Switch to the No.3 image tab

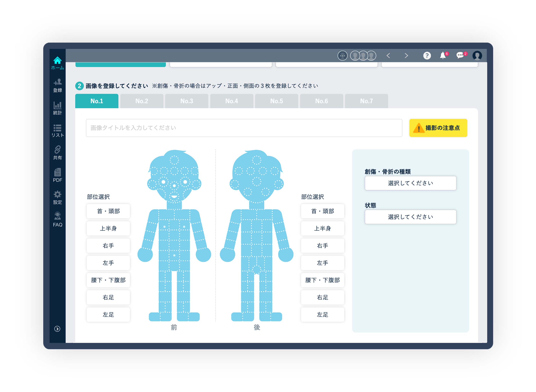pos(187,101)
